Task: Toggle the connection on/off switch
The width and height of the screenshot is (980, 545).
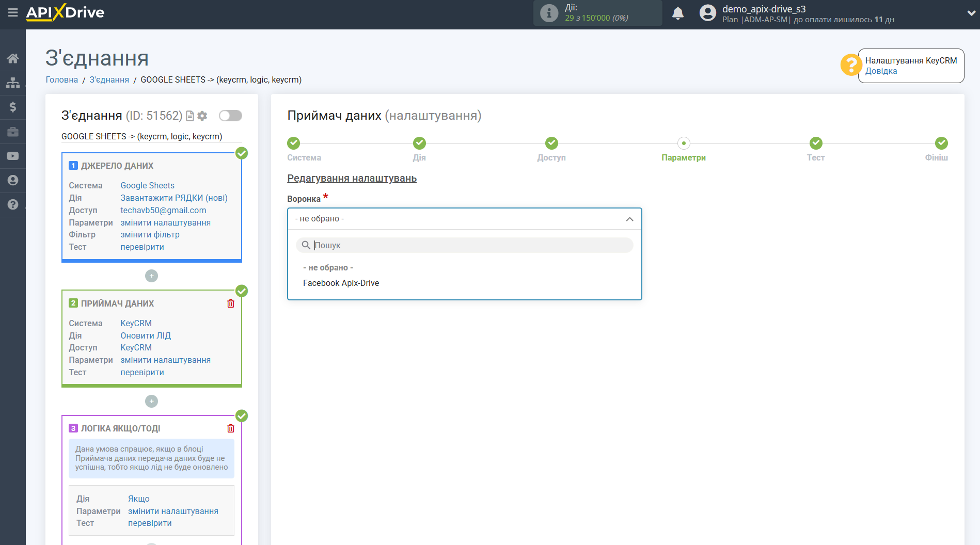Action: pyautogui.click(x=230, y=116)
